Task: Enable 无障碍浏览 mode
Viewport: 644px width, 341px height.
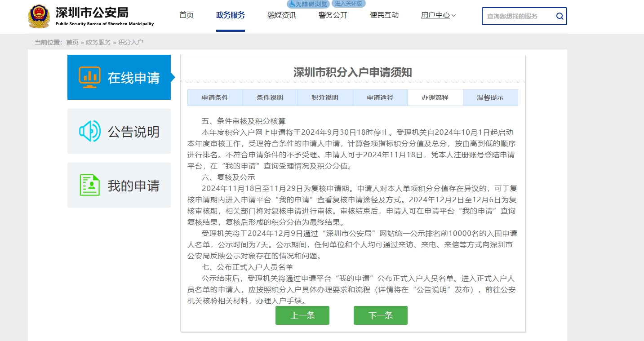Action: (309, 4)
